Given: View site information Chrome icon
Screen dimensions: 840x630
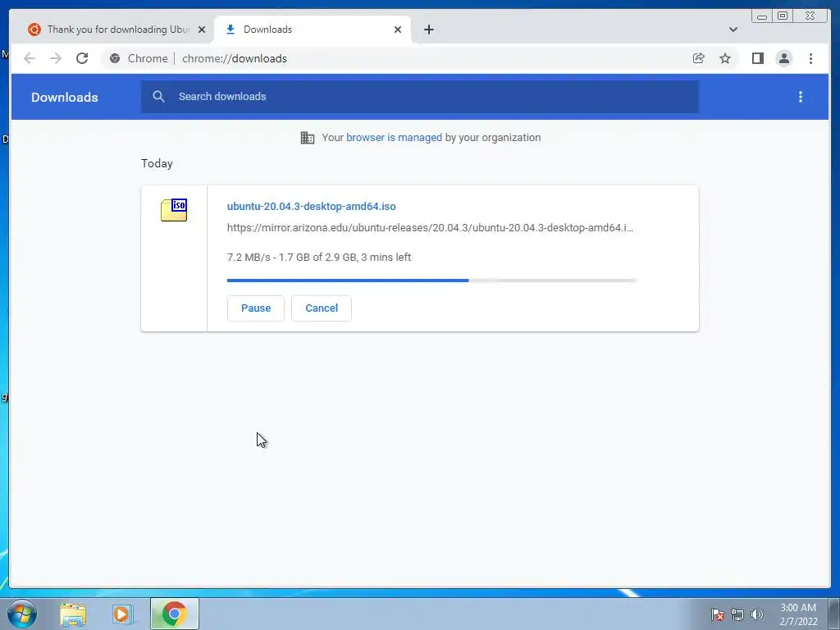Looking at the screenshot, I should click(115, 58).
